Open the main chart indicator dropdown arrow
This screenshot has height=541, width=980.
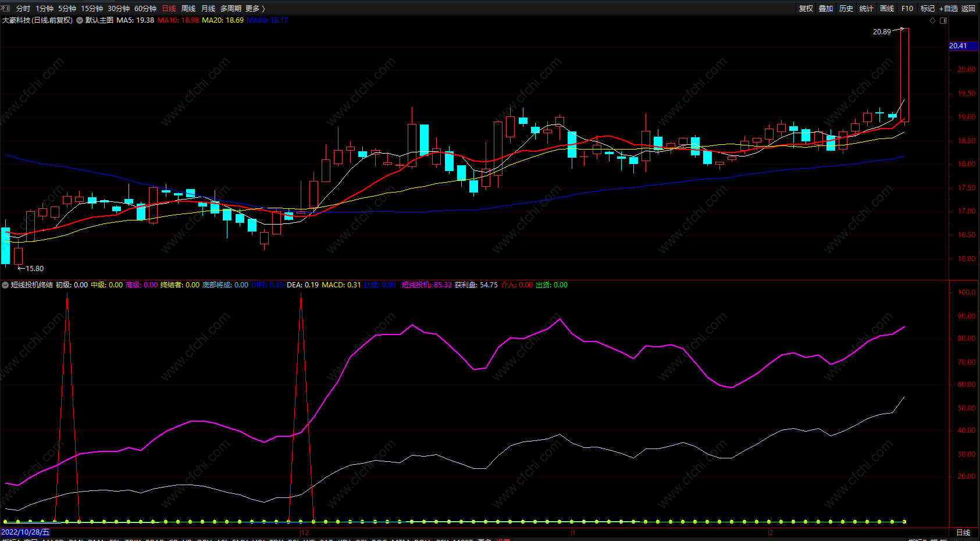pos(80,20)
